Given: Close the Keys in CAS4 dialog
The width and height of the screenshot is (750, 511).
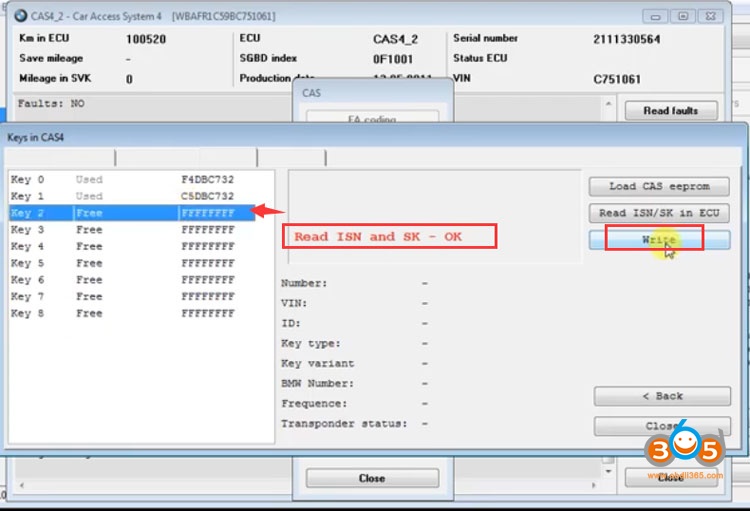Looking at the screenshot, I should pos(662,426).
